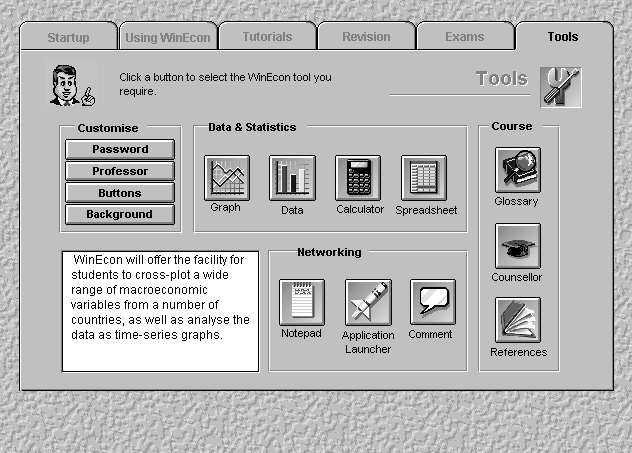
Task: Go to the Exams tab
Action: [x=465, y=37]
